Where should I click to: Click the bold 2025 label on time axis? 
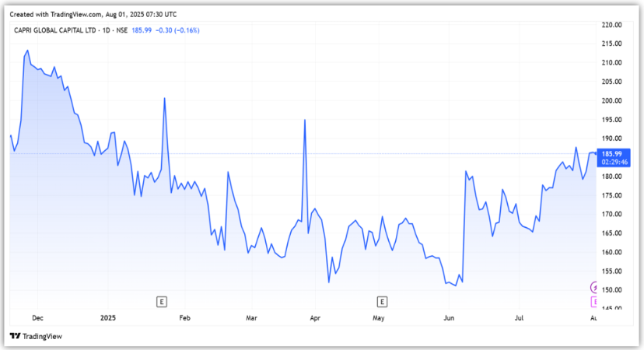(107, 318)
